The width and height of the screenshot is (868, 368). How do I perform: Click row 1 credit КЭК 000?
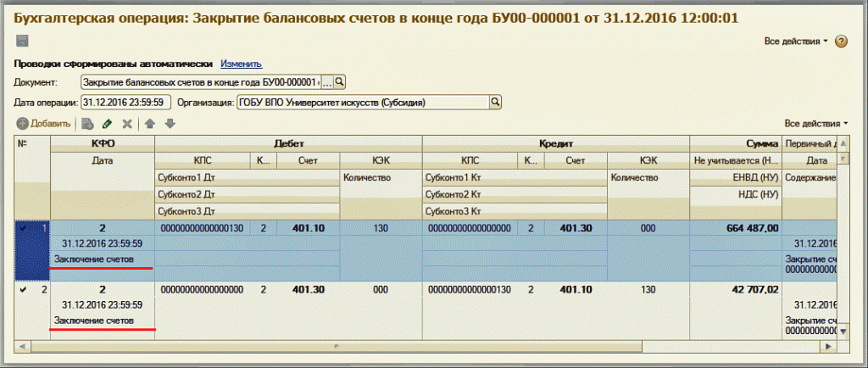click(x=648, y=228)
